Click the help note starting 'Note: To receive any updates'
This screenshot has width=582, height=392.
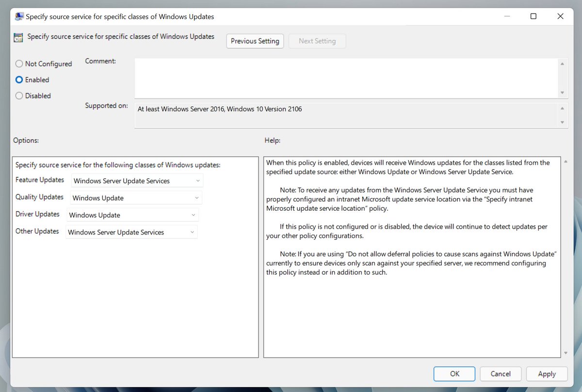[x=400, y=199]
